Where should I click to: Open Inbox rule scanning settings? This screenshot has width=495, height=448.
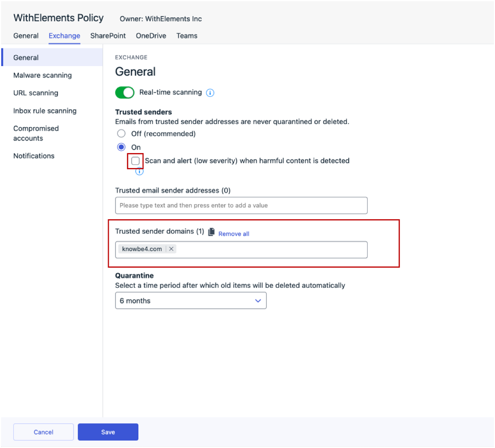pos(45,111)
